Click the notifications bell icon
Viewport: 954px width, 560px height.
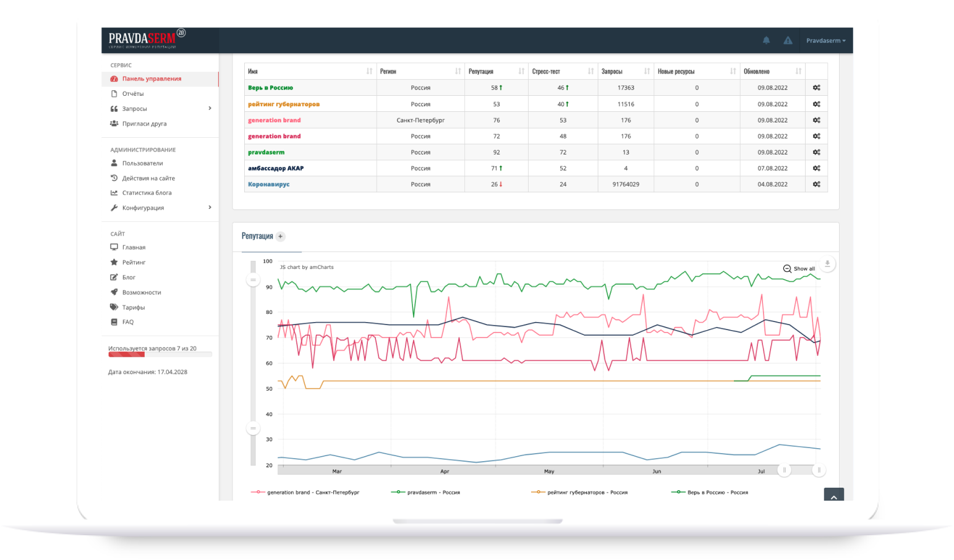(766, 40)
